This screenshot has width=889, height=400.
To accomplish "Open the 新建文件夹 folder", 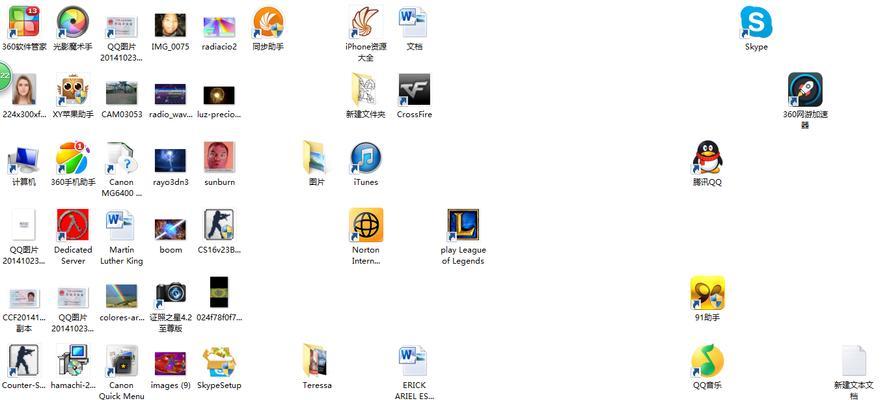I will click(366, 90).
